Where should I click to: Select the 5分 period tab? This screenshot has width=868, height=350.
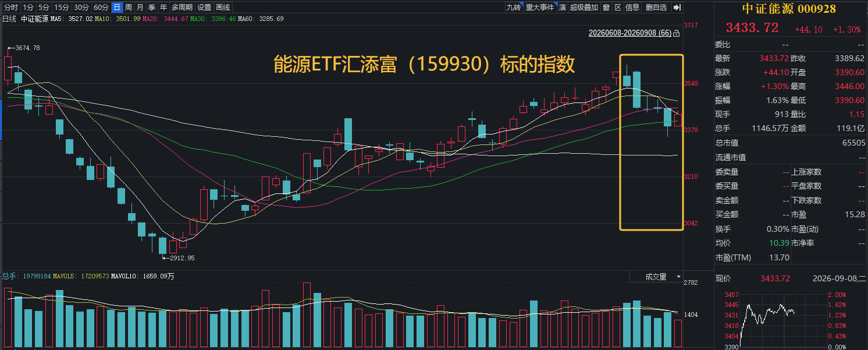pos(44,8)
